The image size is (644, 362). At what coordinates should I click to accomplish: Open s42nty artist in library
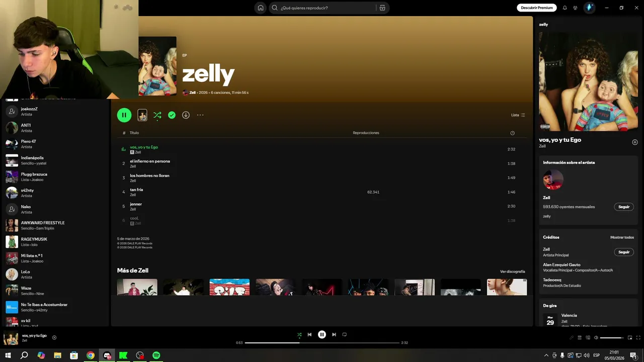click(x=55, y=193)
